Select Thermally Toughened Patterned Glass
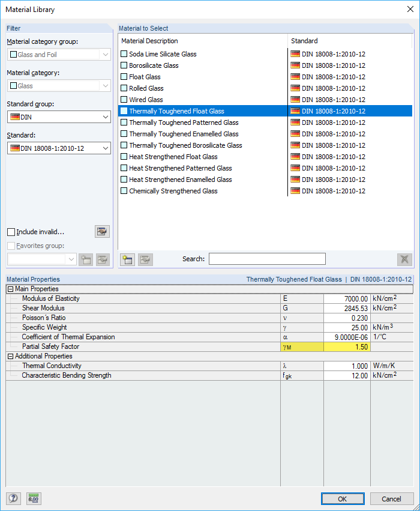 pyautogui.click(x=265, y=122)
